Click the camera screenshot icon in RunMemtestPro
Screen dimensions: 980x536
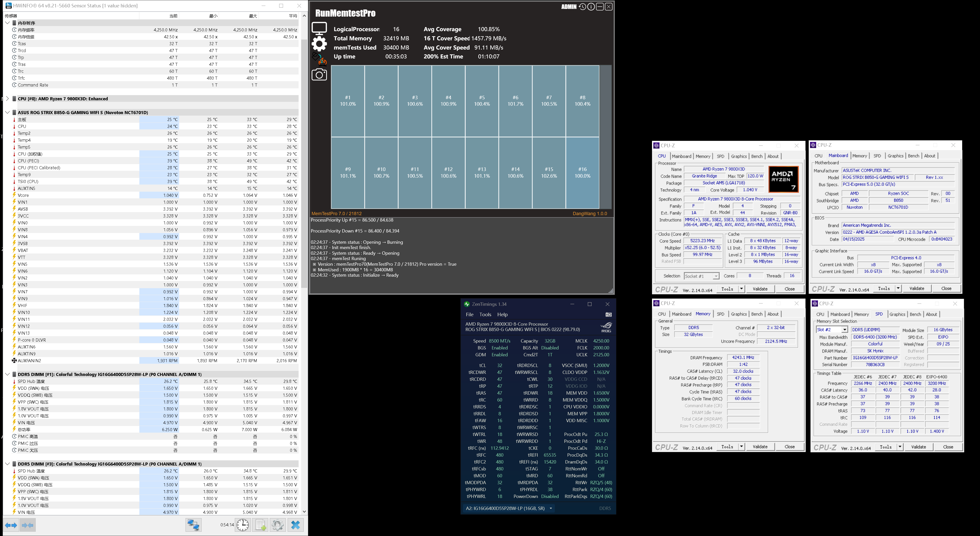point(319,75)
